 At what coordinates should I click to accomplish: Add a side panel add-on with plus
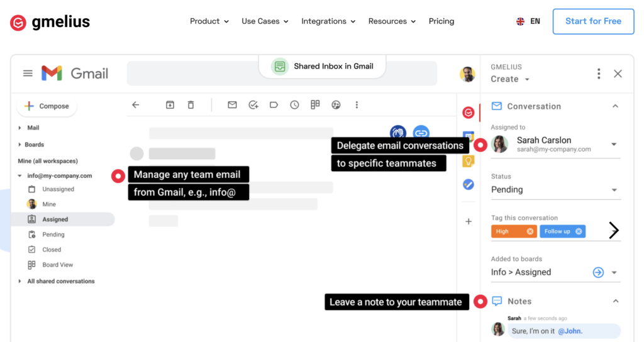pyautogui.click(x=469, y=222)
